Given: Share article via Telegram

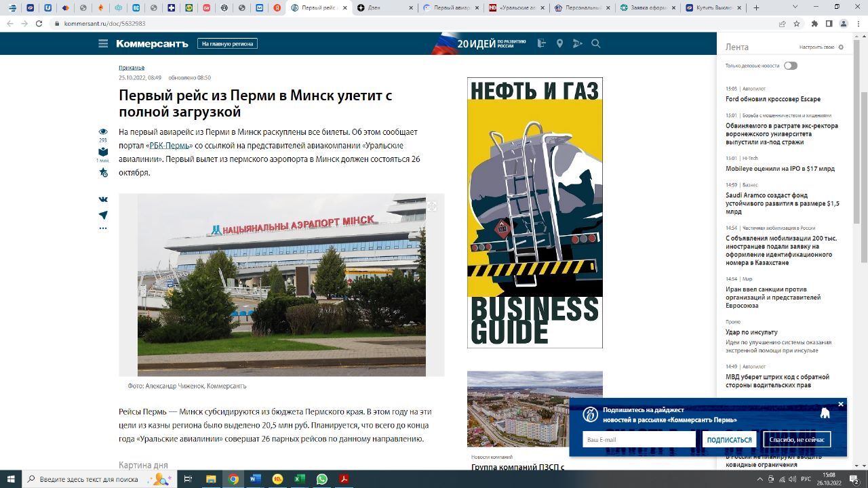Looking at the screenshot, I should (x=103, y=215).
